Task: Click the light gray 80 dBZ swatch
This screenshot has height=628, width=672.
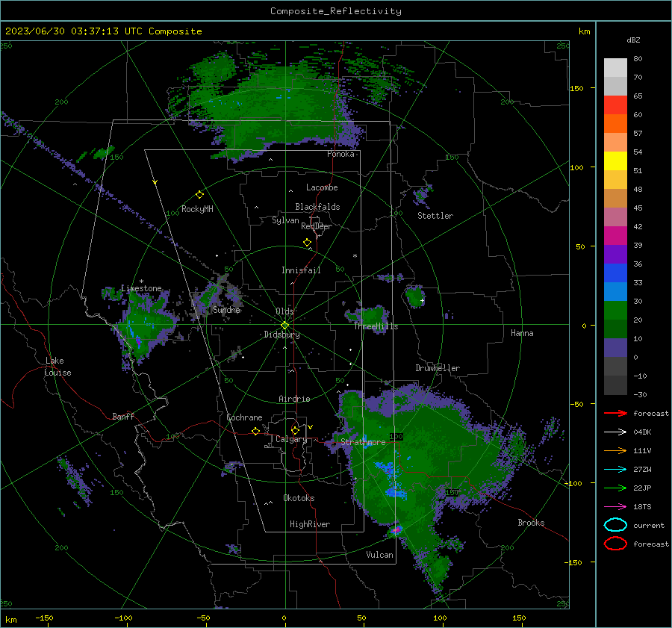Action: tap(615, 67)
